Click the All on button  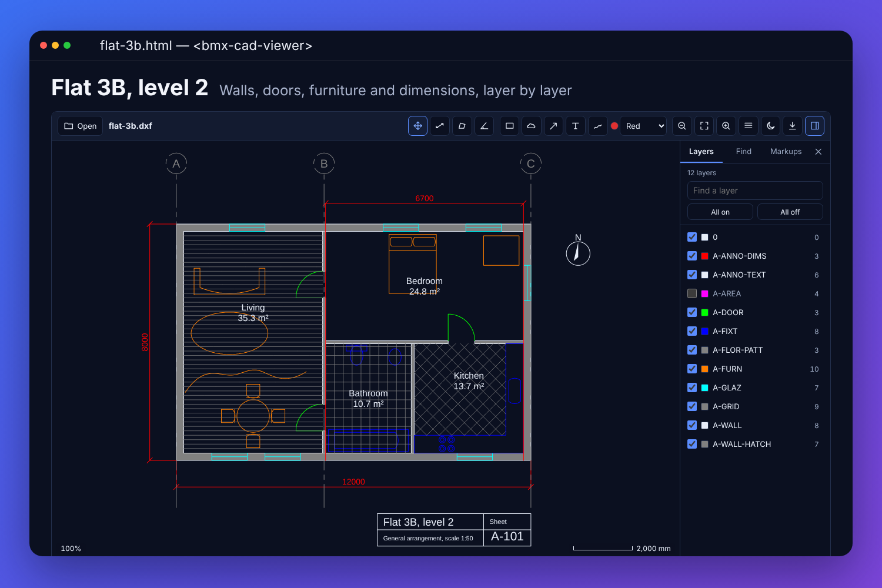click(x=720, y=212)
